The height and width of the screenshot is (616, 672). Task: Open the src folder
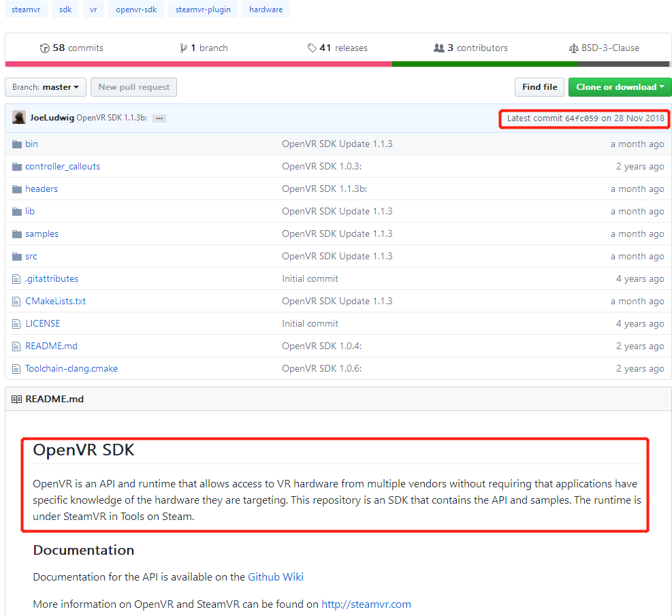coord(31,256)
